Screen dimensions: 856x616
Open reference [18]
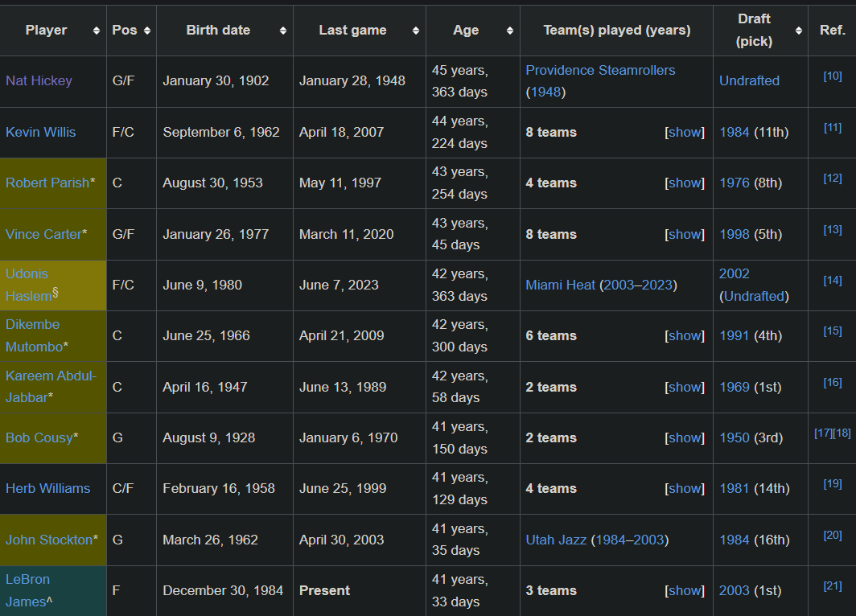pos(842,433)
